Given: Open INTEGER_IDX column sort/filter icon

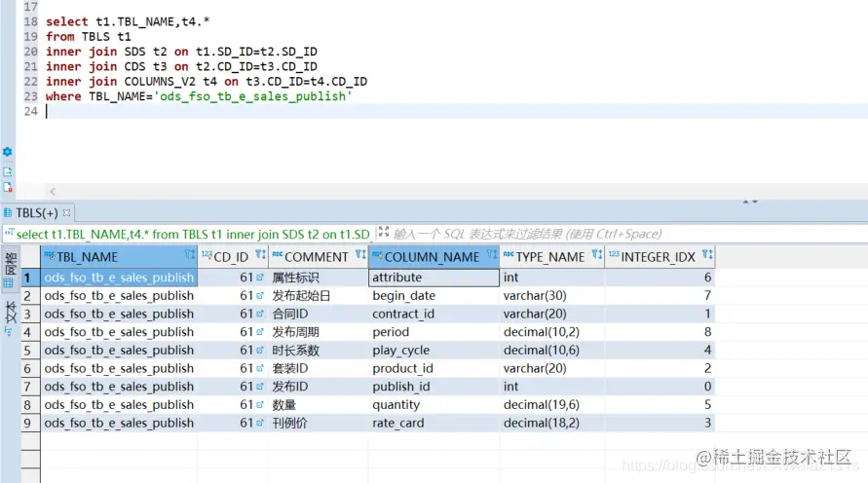Looking at the screenshot, I should [x=707, y=254].
